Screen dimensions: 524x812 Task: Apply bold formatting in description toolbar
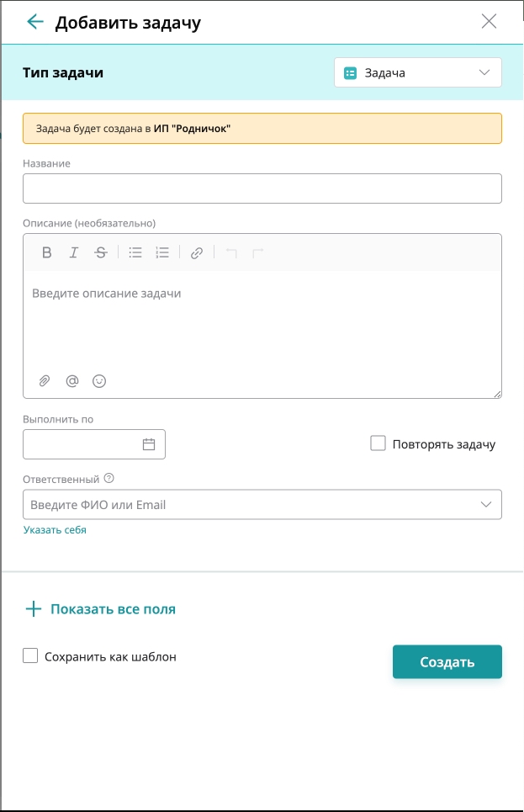(46, 252)
